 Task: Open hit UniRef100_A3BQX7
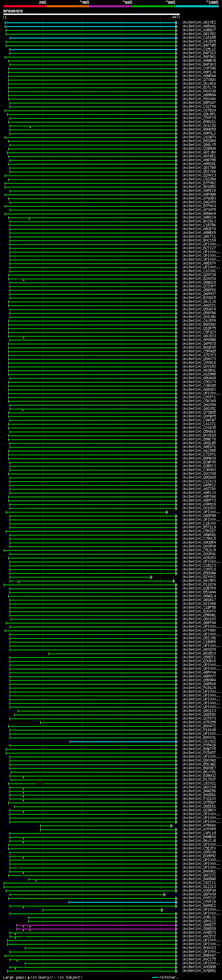pos(199,30)
